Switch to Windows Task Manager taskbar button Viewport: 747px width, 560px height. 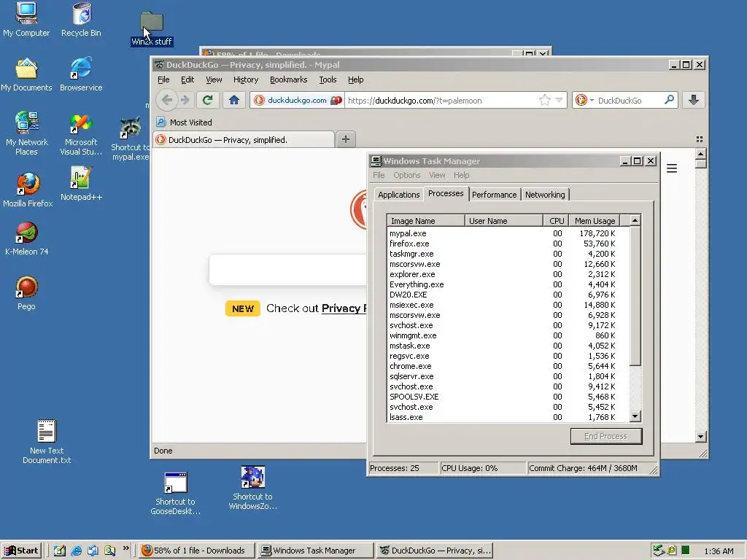coord(314,551)
